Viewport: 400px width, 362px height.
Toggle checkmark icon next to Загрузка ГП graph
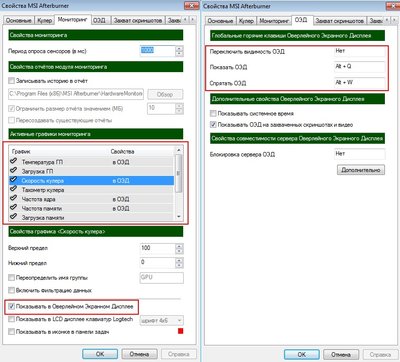click(13, 171)
